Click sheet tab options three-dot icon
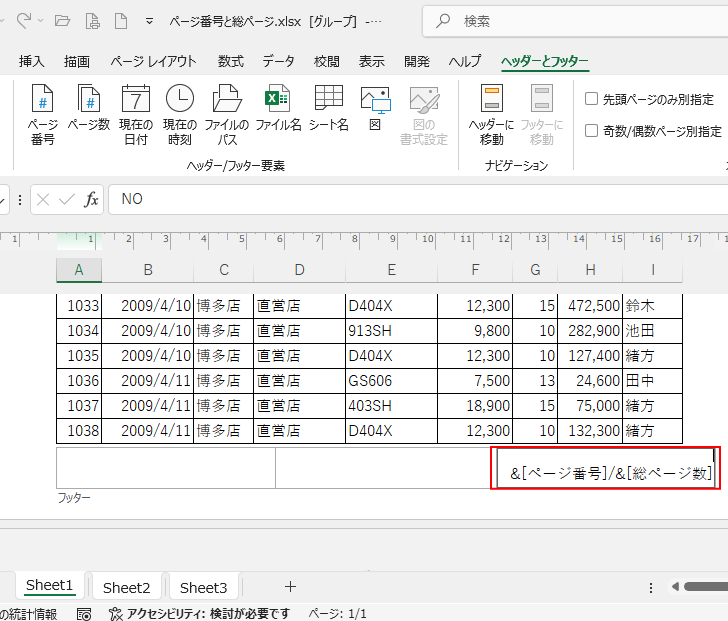Image resolution: width=728 pixels, height=621 pixels. point(651,588)
